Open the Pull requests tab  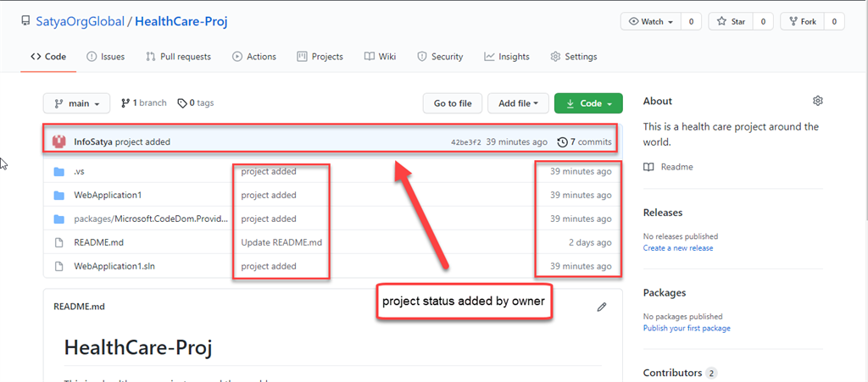pyautogui.click(x=178, y=57)
